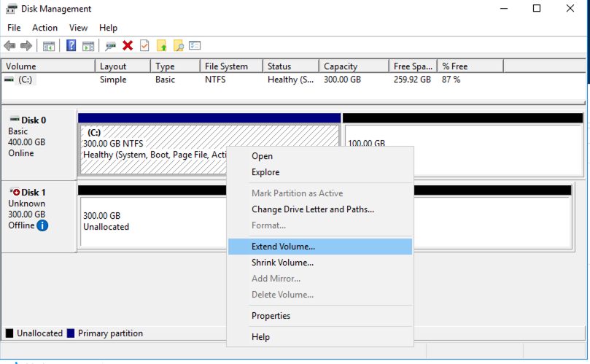The width and height of the screenshot is (590, 364).
Task: Sort by the File System column header
Action: click(231, 66)
